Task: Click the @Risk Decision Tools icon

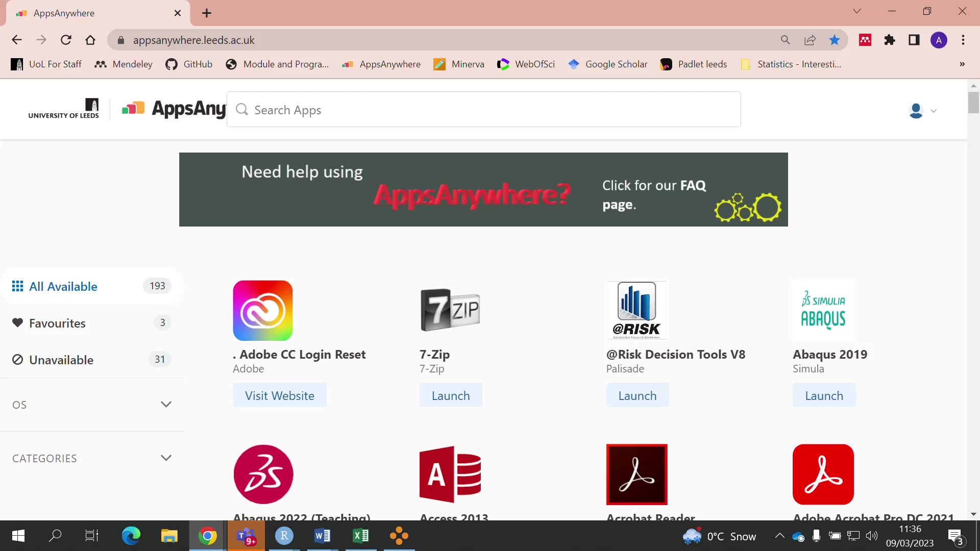Action: pyautogui.click(x=636, y=310)
